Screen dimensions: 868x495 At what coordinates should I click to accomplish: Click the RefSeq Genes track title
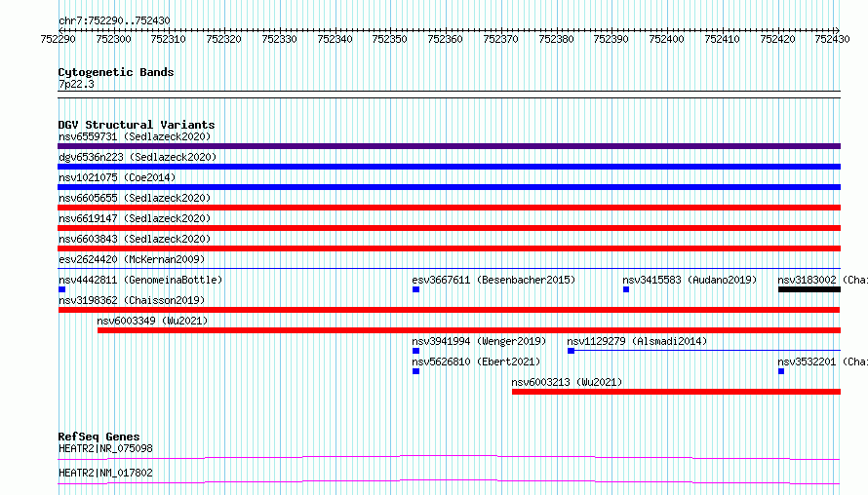[x=99, y=437]
